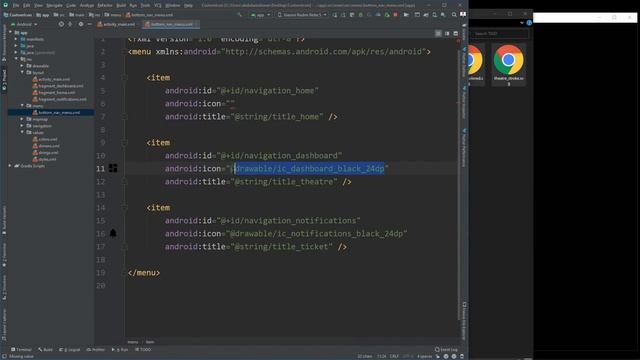The width and height of the screenshot is (640, 360).
Task: Click the @+id/navigation_notifications value on line 15
Action: tap(288, 221)
